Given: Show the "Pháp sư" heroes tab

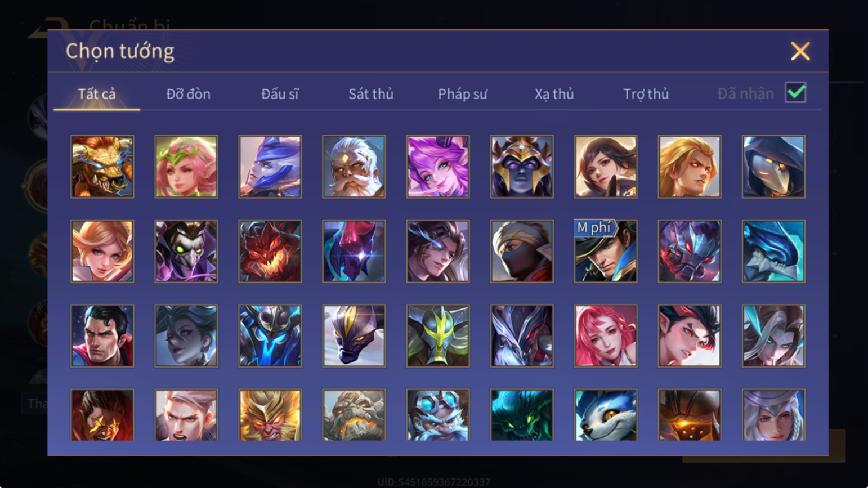Looking at the screenshot, I should tap(463, 94).
